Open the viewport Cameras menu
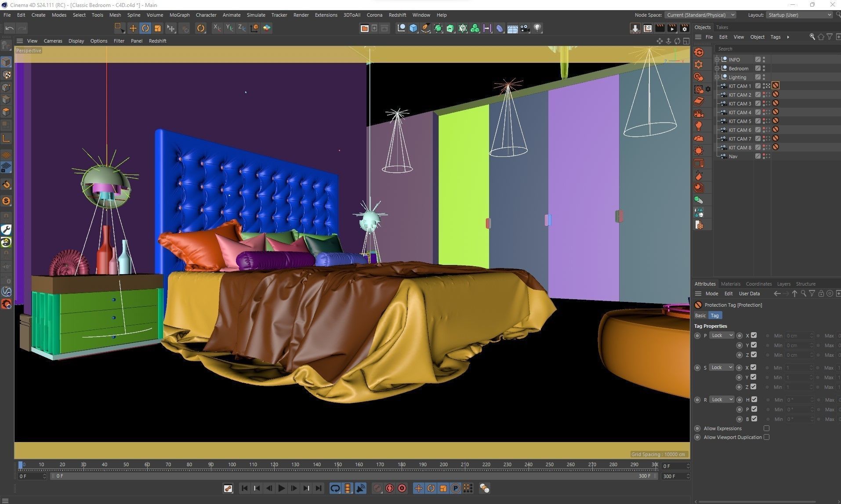 coord(53,41)
